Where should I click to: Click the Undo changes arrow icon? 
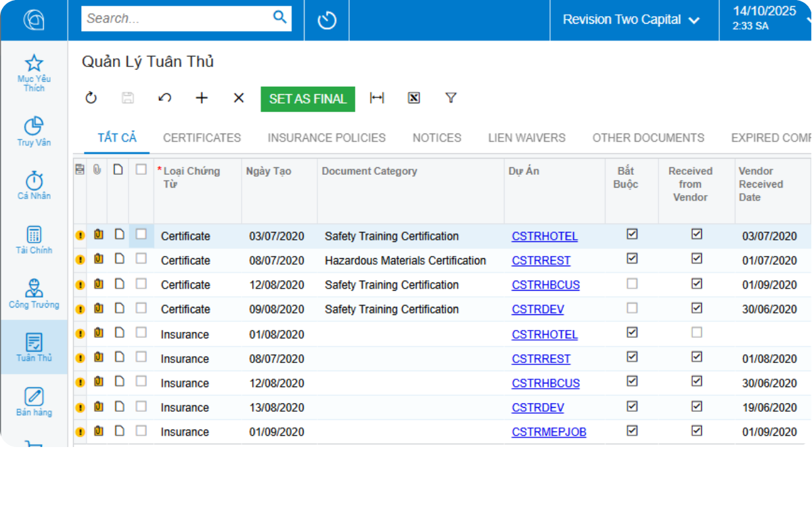pos(164,98)
